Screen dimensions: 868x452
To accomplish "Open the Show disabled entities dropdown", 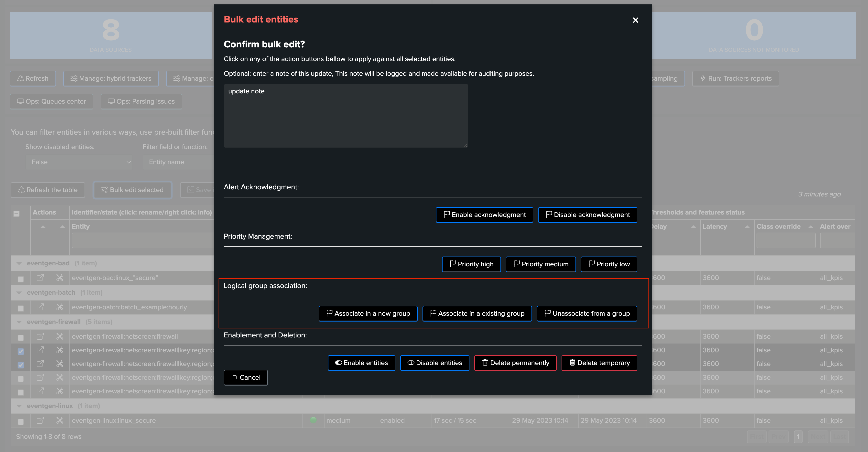I will (79, 162).
